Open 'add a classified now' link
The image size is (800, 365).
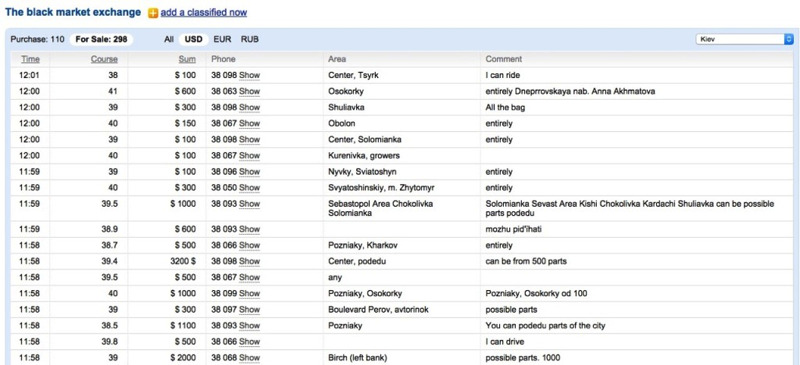pyautogui.click(x=204, y=13)
